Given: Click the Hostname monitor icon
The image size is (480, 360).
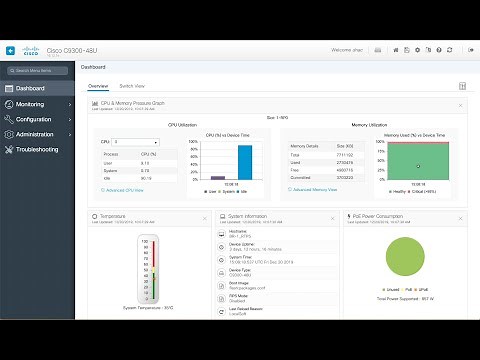Looking at the screenshot, I should click(x=222, y=234).
